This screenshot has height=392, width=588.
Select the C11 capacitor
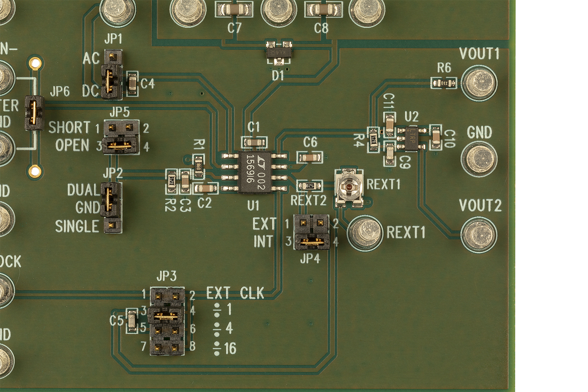[x=389, y=124]
